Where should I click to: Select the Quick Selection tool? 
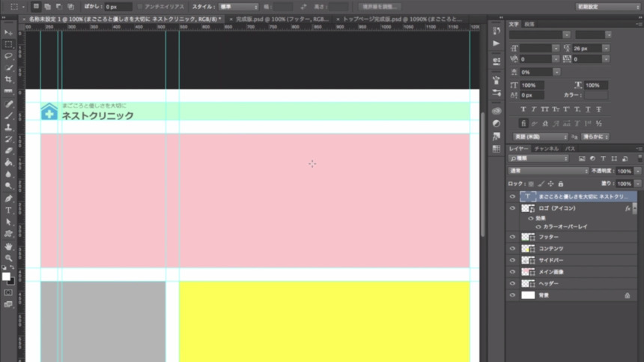[8, 67]
